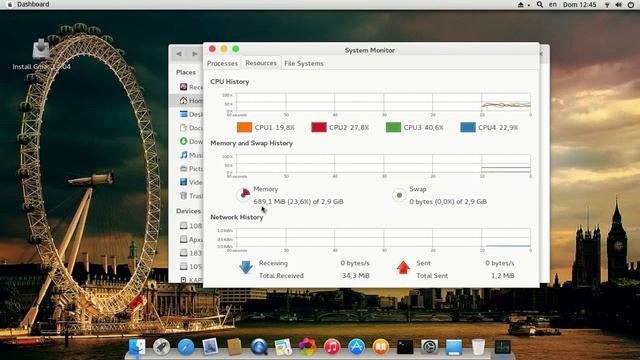Open Recent in file manager Places
The height and width of the screenshot is (360, 640).
pyautogui.click(x=191, y=87)
